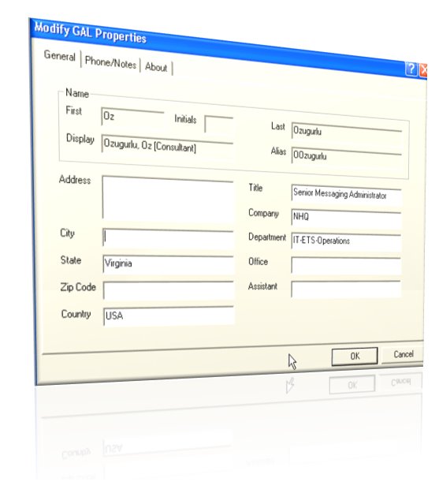Click the Zip Code label
The height and width of the screenshot is (504, 439).
78,287
